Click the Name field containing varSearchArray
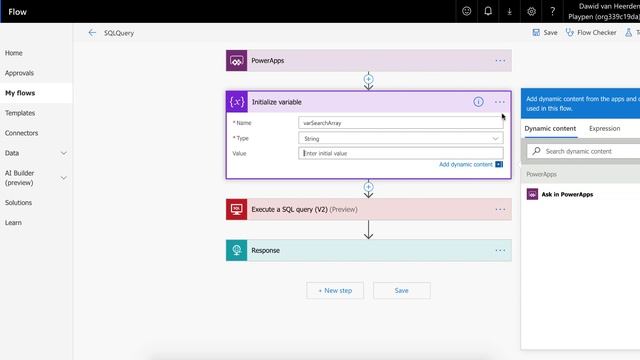This screenshot has width=640, height=360. pos(400,123)
